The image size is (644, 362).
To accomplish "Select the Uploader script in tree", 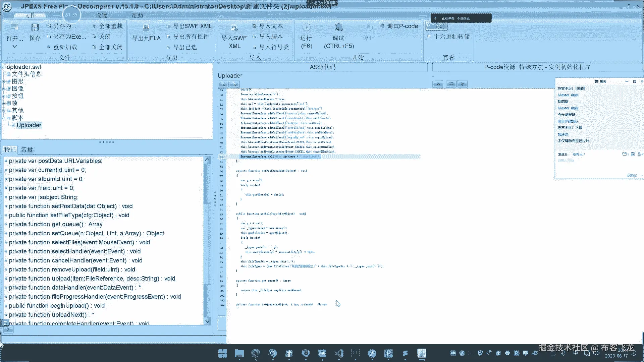I will pos(29,125).
